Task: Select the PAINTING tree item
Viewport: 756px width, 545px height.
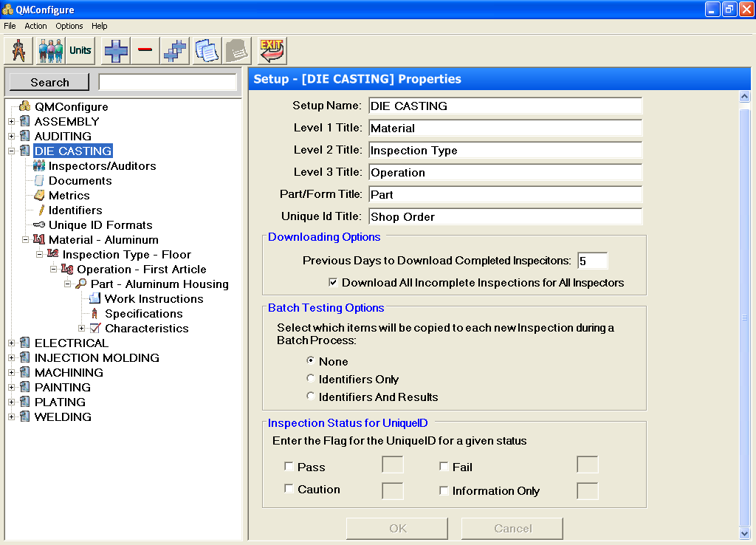Action: [x=63, y=387]
